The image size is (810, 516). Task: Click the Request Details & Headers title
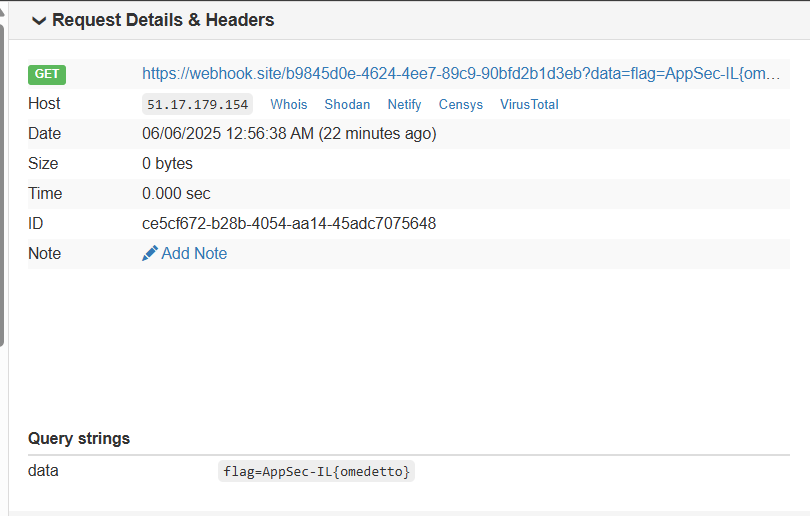point(163,20)
